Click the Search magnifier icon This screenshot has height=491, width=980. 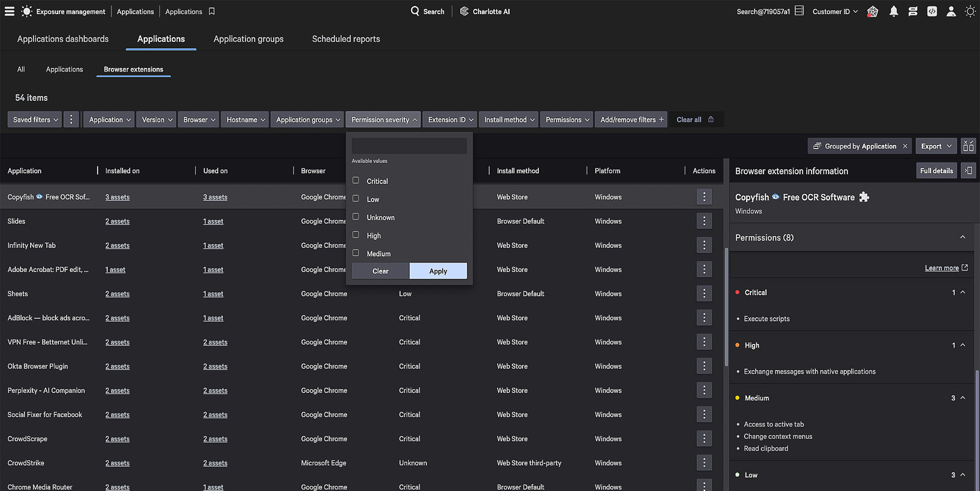pyautogui.click(x=415, y=11)
